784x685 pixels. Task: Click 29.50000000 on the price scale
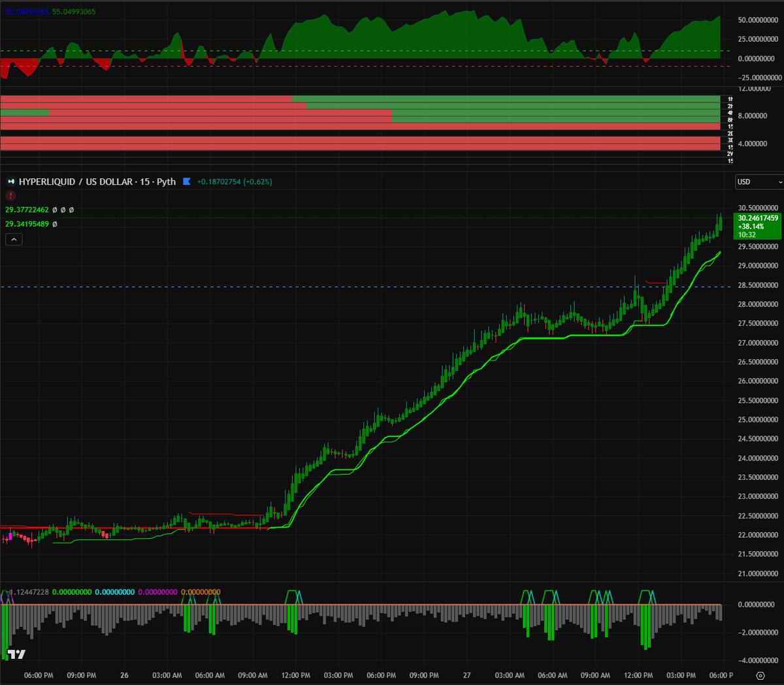758,247
